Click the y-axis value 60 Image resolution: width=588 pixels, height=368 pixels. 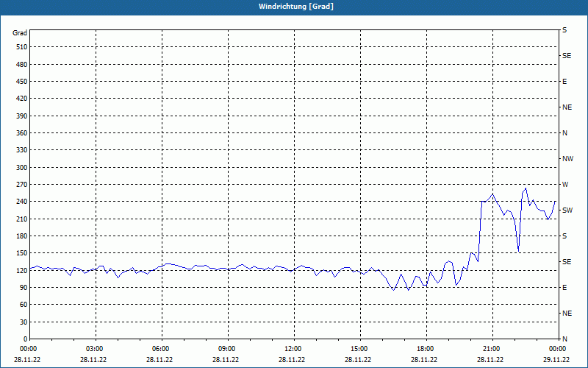point(24,305)
